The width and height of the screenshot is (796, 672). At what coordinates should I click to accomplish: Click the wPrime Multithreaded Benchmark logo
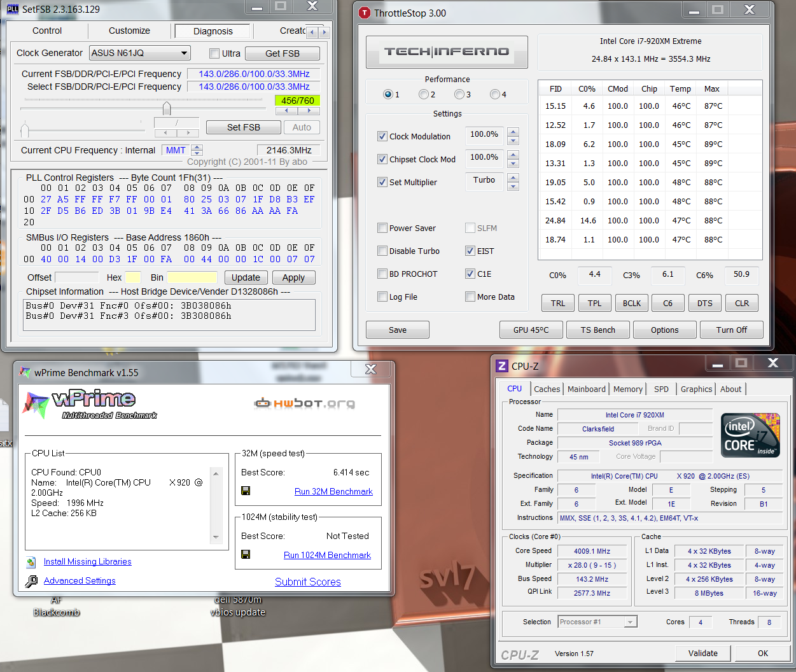click(x=90, y=404)
